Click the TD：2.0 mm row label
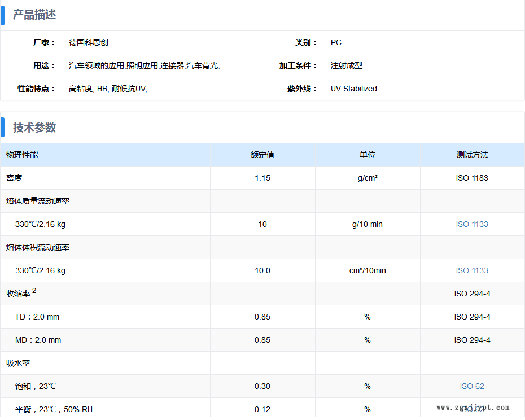 pyautogui.click(x=37, y=317)
